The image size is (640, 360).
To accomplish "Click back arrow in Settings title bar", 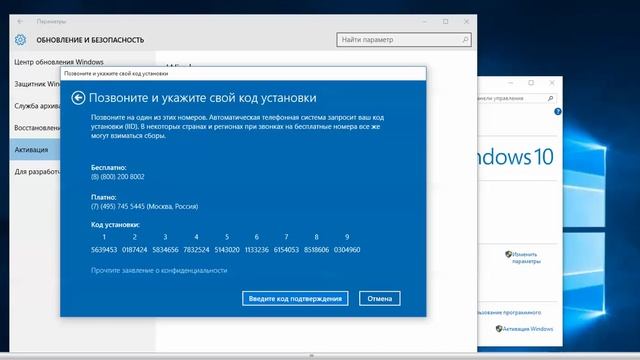I will 20,21.
